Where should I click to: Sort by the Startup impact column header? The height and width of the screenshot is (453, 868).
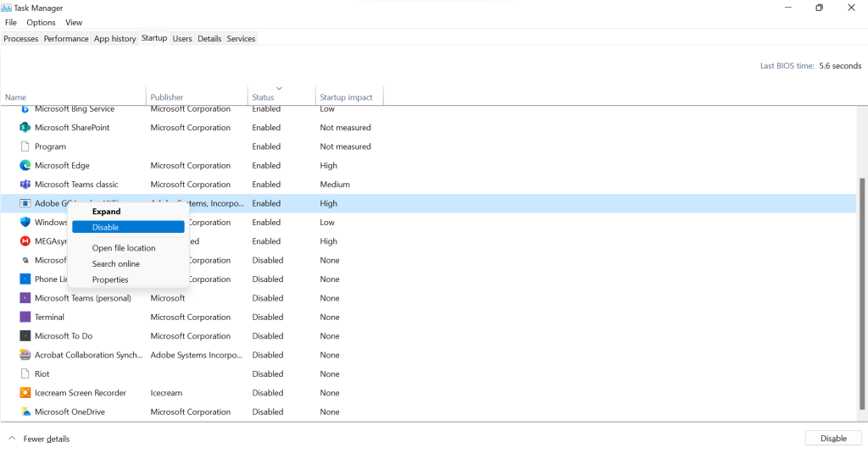(x=348, y=97)
